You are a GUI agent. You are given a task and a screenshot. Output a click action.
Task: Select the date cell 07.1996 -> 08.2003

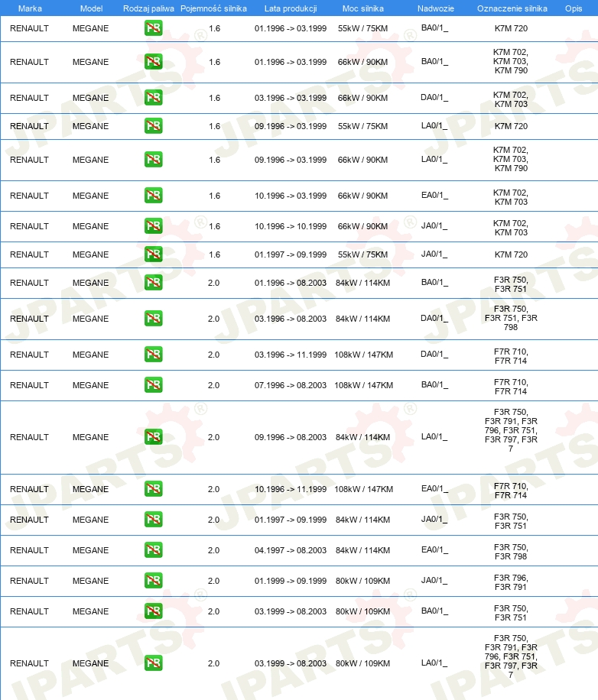pos(291,385)
